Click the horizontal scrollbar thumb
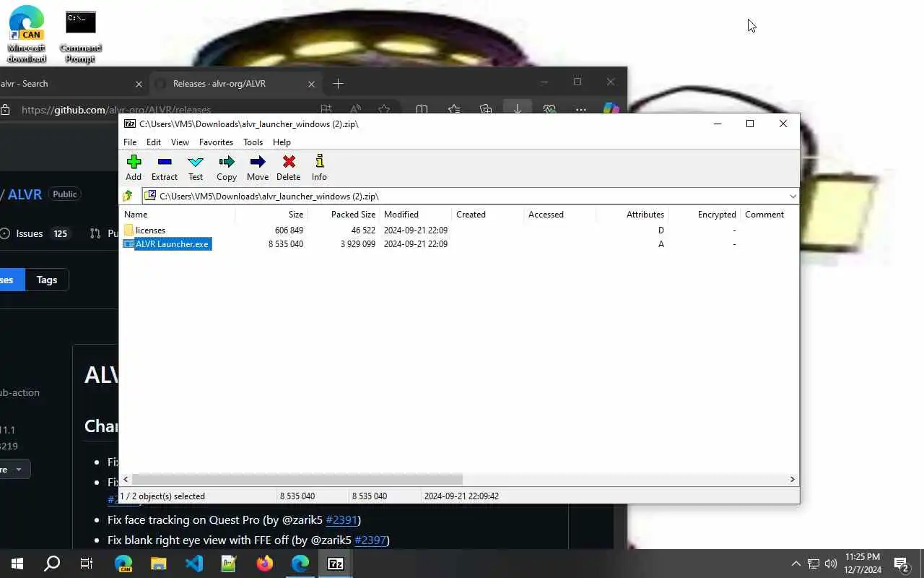Image resolution: width=924 pixels, height=578 pixels. click(x=297, y=479)
